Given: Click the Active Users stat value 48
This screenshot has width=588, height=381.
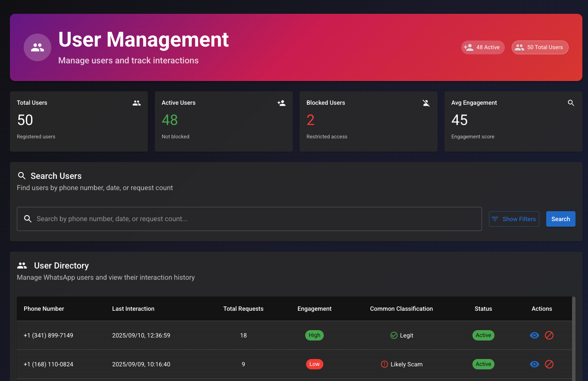Looking at the screenshot, I should (170, 120).
